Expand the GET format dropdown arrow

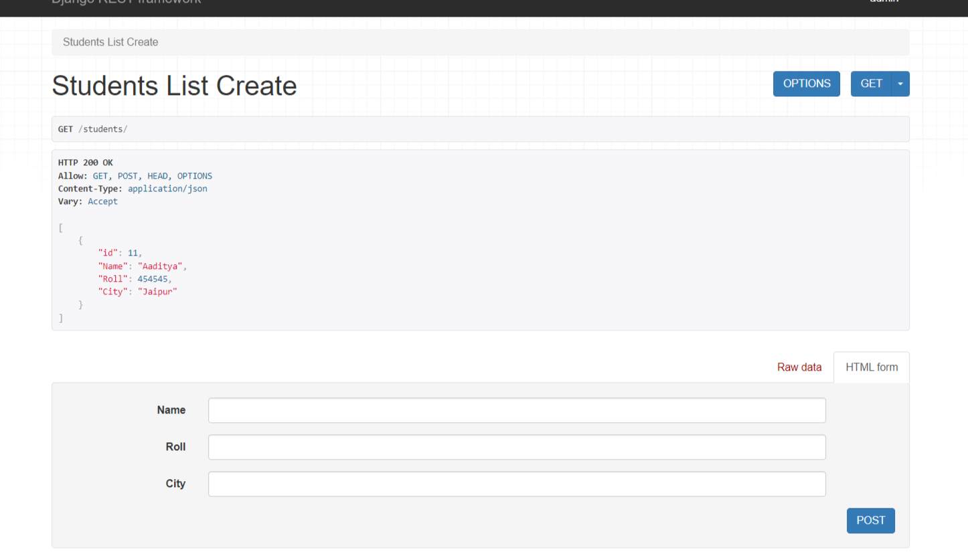click(900, 84)
